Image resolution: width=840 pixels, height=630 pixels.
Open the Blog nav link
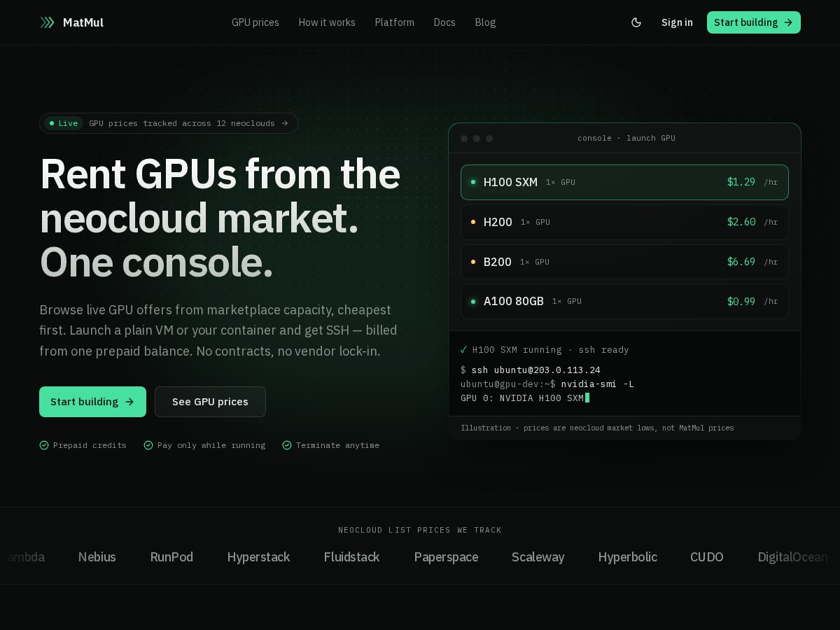coord(485,22)
